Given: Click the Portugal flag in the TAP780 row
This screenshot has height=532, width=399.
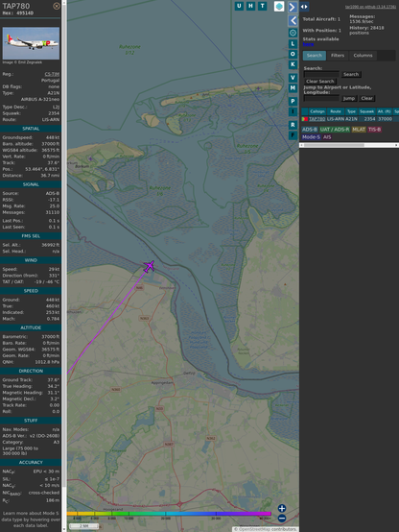Looking at the screenshot, I should (305, 119).
